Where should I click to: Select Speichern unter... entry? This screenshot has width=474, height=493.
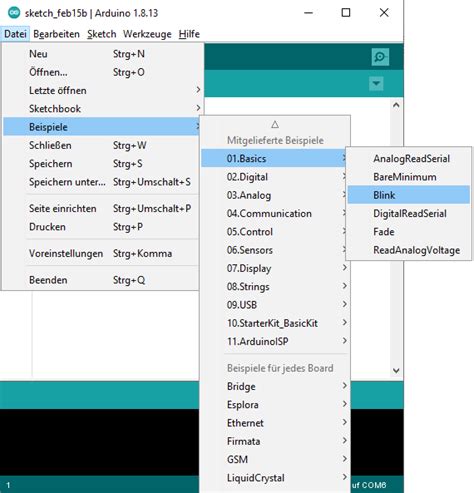102,182
